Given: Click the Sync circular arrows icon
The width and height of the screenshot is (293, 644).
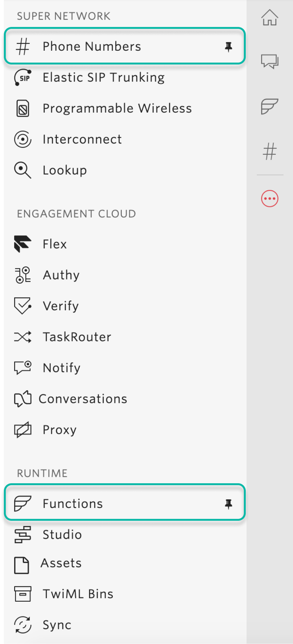Looking at the screenshot, I should [x=23, y=625].
